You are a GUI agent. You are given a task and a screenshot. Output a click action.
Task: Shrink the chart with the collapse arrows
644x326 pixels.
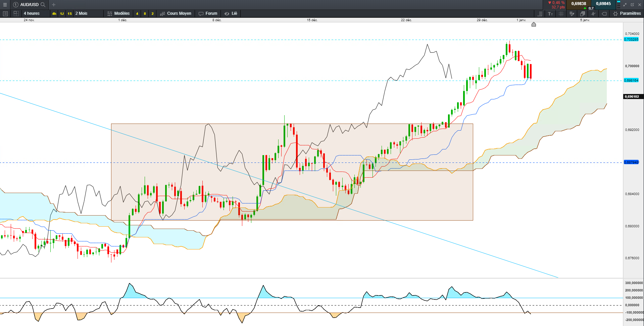click(x=625, y=5)
